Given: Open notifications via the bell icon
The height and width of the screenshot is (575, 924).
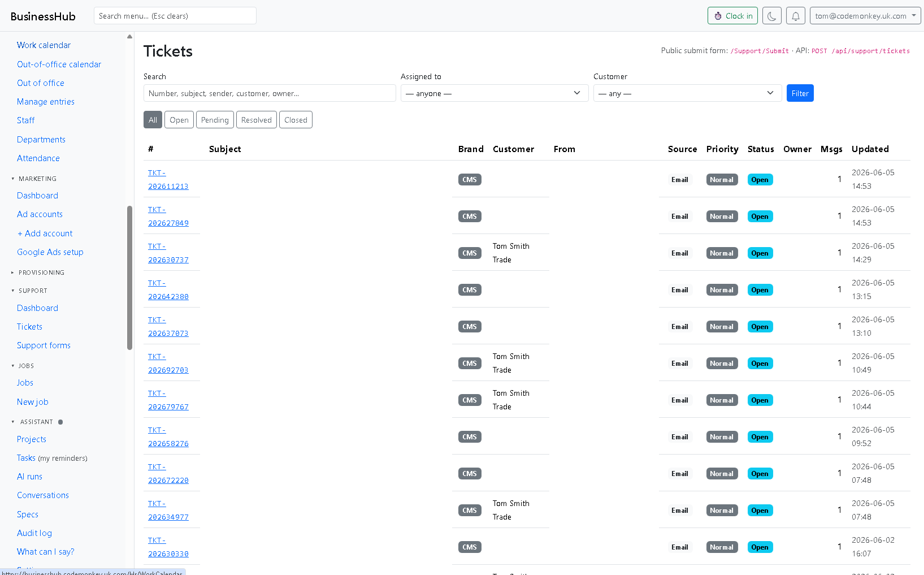Looking at the screenshot, I should [x=795, y=16].
